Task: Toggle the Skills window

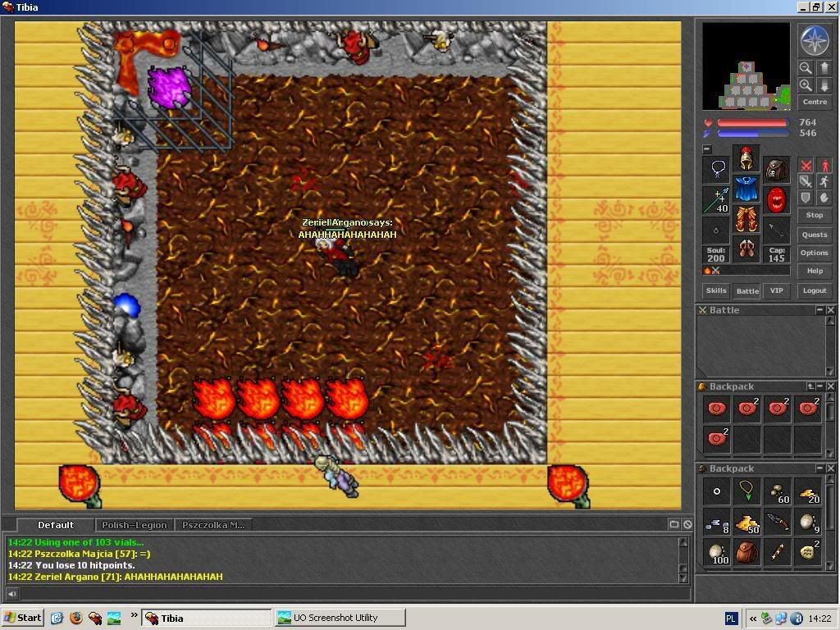Action: click(716, 290)
